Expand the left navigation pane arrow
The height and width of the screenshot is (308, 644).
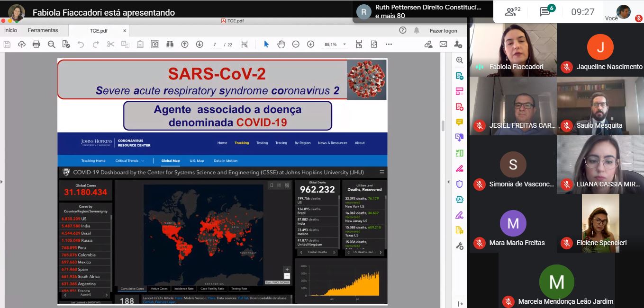1,181
